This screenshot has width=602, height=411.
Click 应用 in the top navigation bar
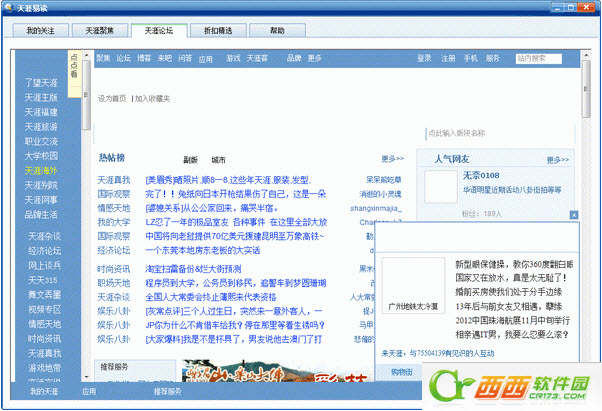206,59
